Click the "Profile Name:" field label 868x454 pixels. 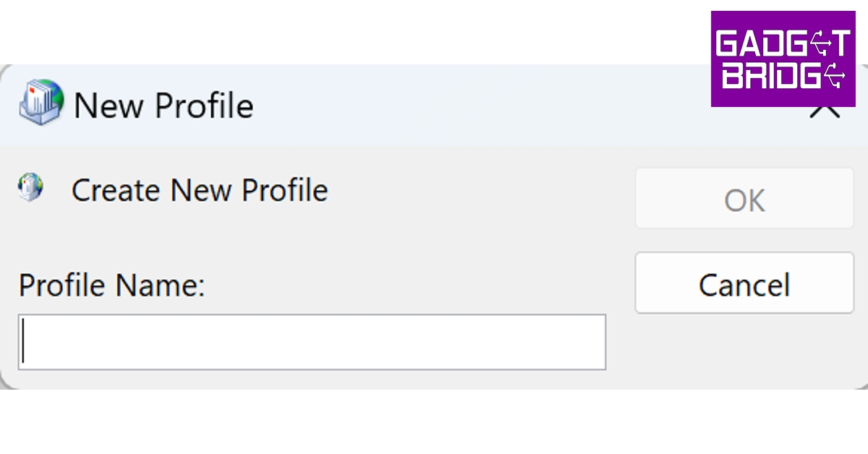pyautogui.click(x=112, y=285)
